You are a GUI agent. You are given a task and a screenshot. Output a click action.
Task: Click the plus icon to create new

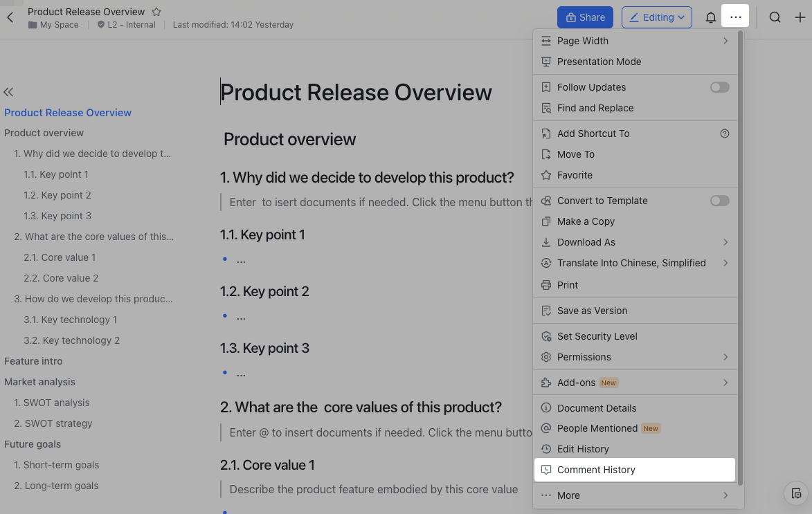[x=800, y=17]
